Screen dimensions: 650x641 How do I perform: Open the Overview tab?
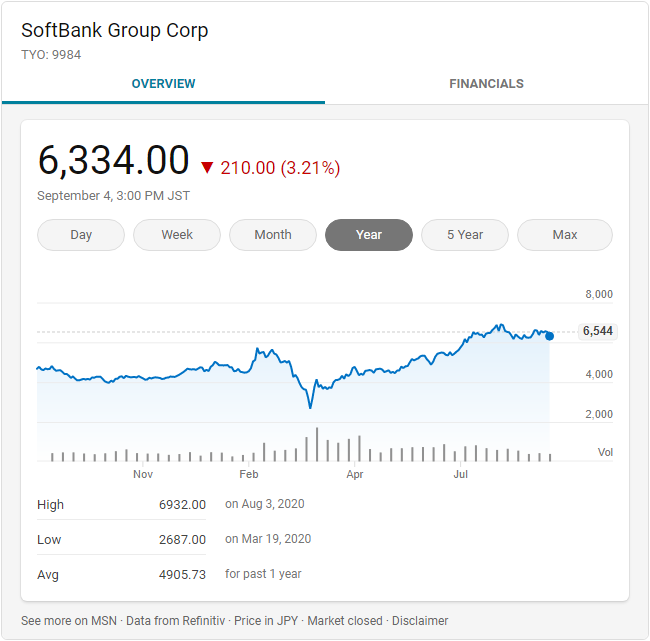(163, 84)
